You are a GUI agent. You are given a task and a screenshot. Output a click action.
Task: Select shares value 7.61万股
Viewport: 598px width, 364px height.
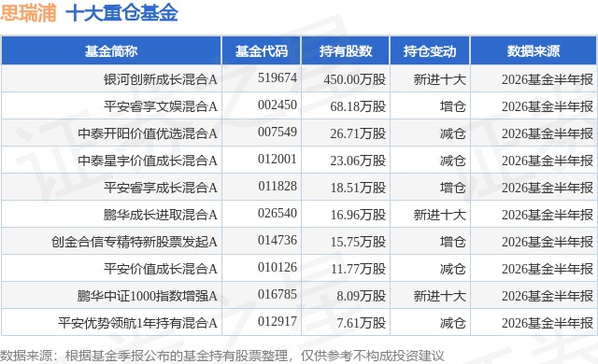click(362, 323)
